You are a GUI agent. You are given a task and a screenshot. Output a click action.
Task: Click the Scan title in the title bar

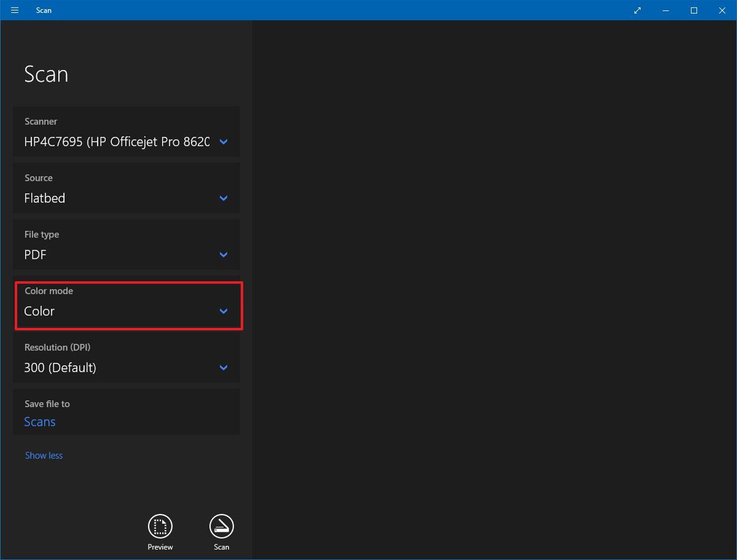[44, 10]
